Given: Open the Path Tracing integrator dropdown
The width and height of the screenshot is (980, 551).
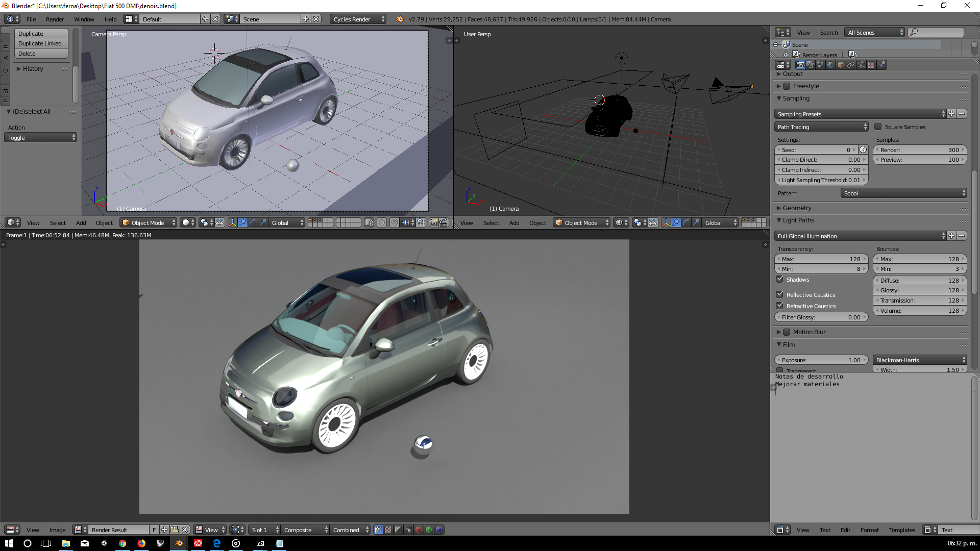Looking at the screenshot, I should (x=821, y=127).
